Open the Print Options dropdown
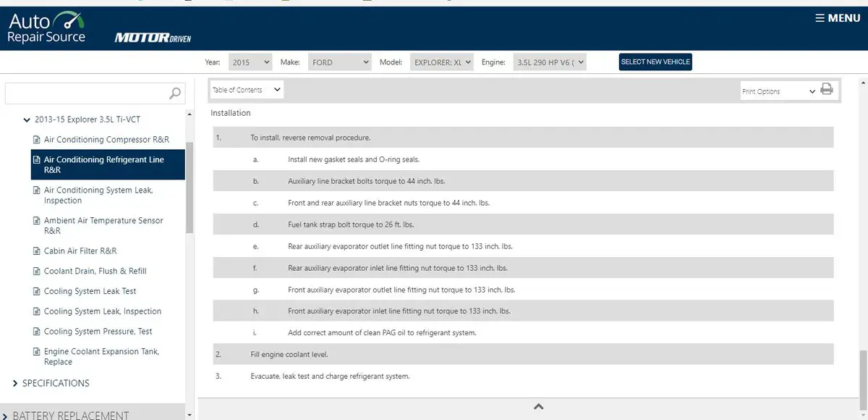 [779, 91]
